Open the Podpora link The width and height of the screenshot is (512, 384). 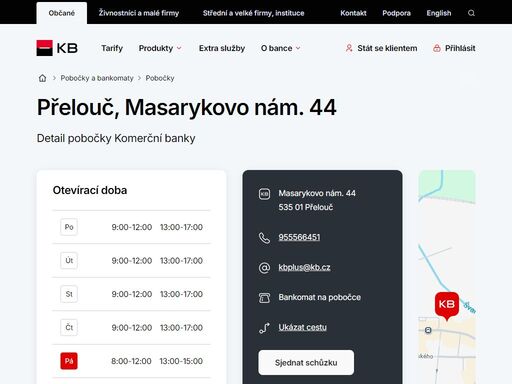pyautogui.click(x=396, y=13)
